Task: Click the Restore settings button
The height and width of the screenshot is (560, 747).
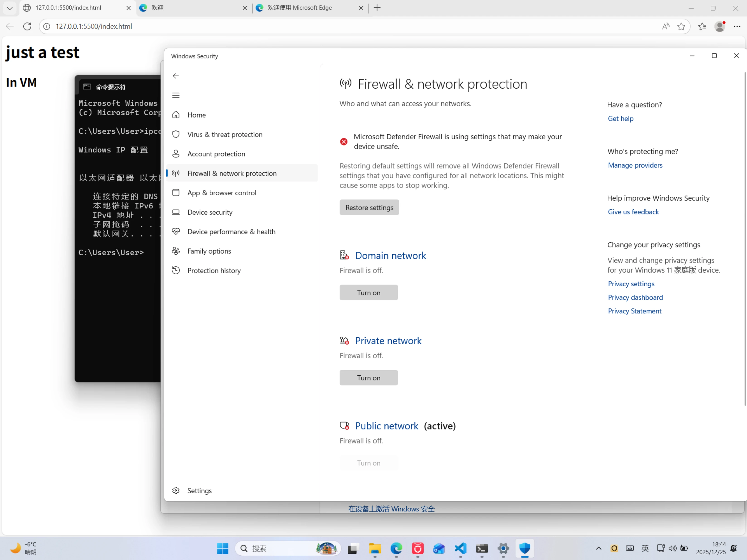Action: pos(369,207)
